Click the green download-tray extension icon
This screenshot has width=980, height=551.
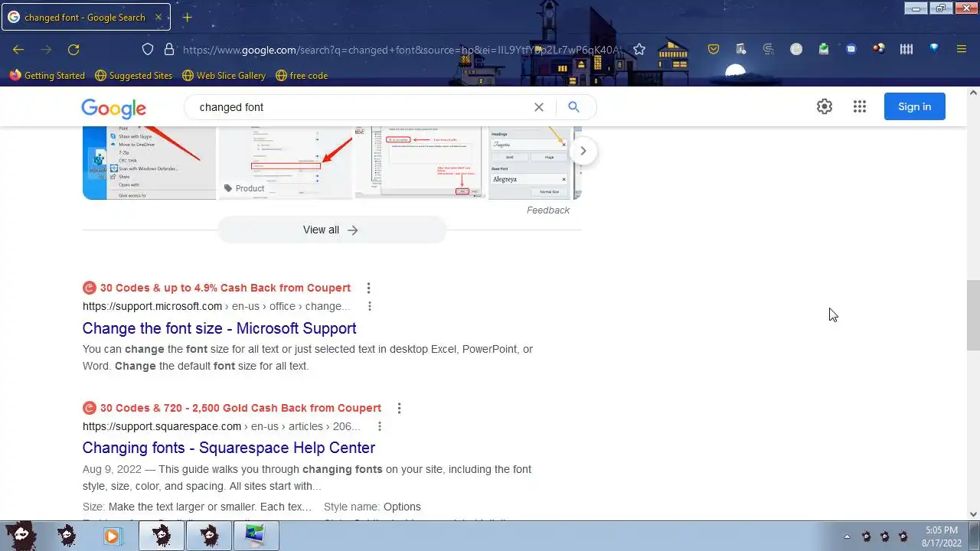tap(824, 49)
